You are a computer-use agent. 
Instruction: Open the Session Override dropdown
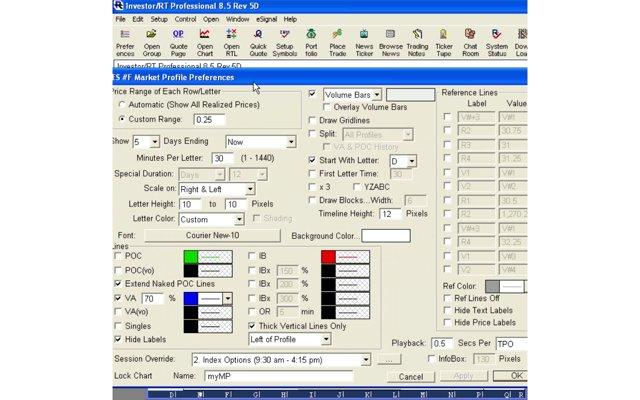tap(367, 358)
